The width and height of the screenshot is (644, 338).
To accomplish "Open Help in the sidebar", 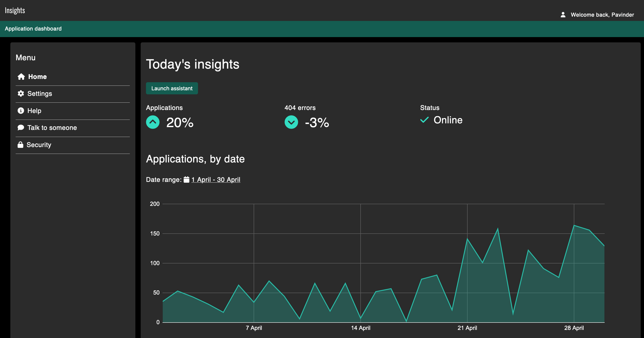I will (34, 110).
